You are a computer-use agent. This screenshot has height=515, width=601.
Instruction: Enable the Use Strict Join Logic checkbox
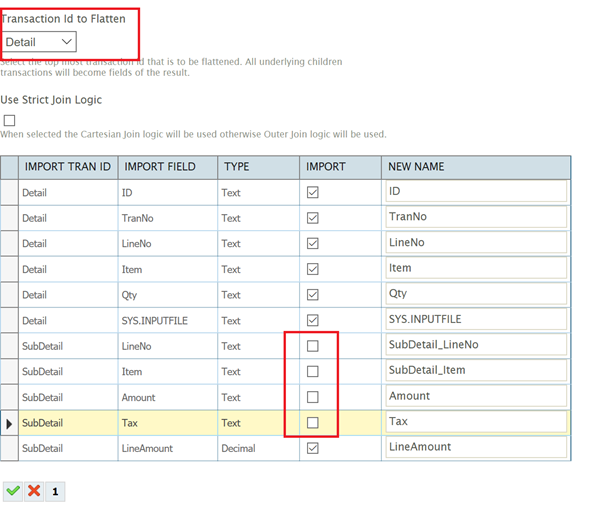(x=10, y=120)
